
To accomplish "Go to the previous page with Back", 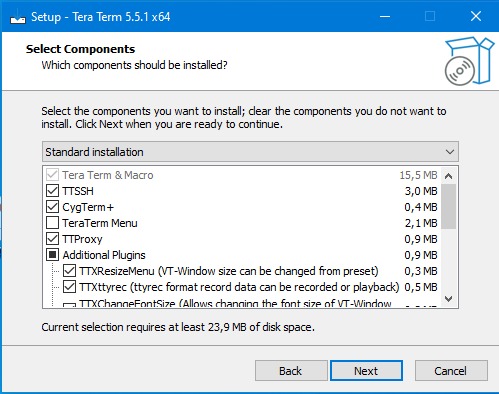I will pos(291,371).
